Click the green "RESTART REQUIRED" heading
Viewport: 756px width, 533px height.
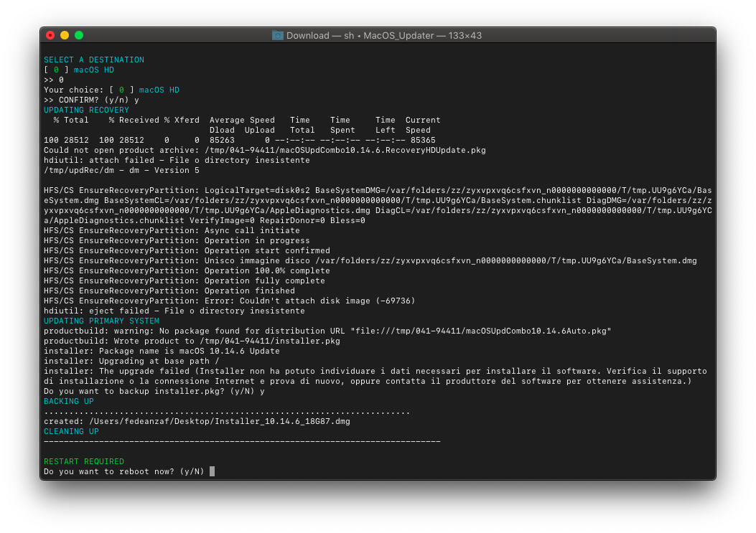(84, 462)
